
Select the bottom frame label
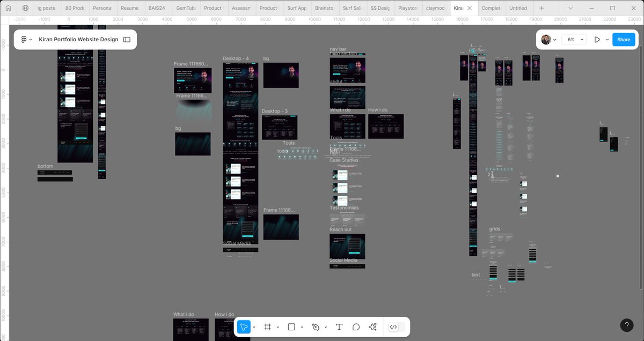[x=46, y=166]
